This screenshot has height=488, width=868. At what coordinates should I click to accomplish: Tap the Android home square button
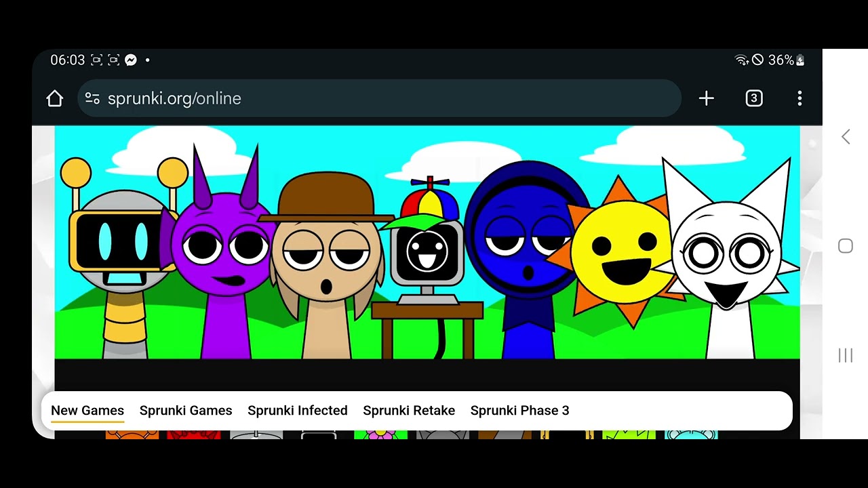click(x=846, y=246)
